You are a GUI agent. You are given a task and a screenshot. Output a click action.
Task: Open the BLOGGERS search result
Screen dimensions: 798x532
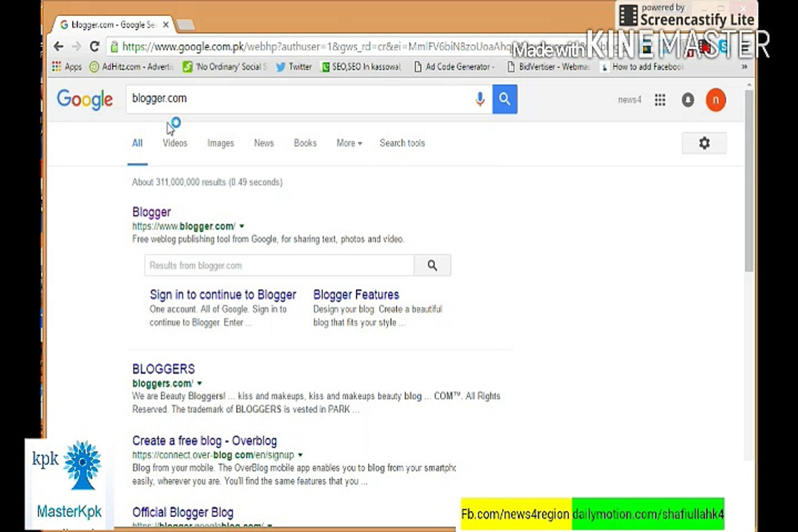(x=164, y=369)
